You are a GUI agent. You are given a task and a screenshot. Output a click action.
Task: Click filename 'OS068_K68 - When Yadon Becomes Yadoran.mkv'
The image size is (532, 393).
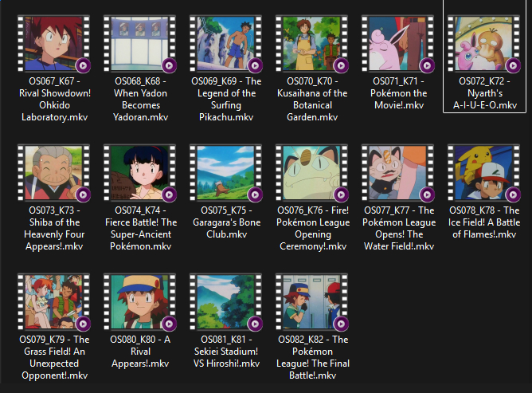pos(140,99)
